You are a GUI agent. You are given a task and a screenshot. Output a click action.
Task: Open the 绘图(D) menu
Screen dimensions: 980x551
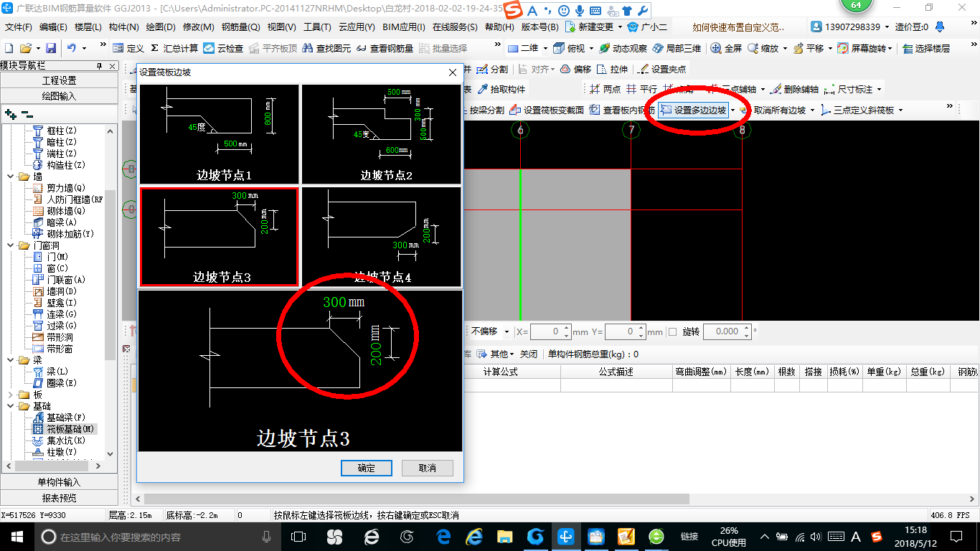tap(160, 27)
